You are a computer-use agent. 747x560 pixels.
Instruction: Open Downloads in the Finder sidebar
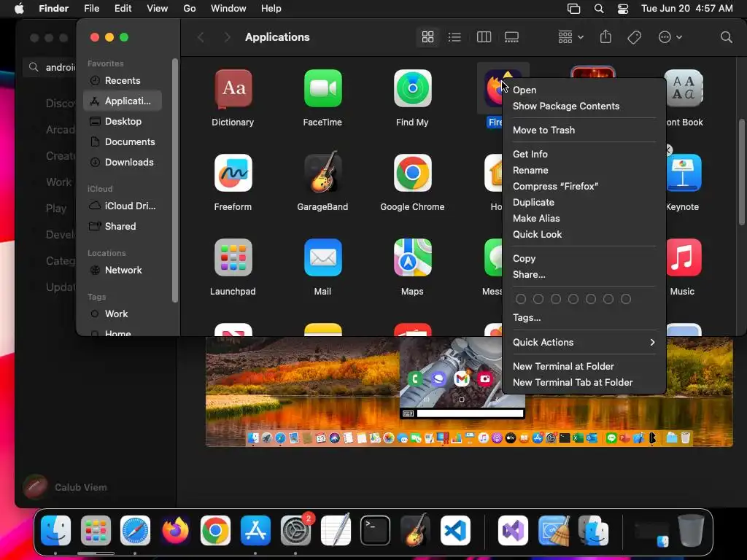[123, 163]
